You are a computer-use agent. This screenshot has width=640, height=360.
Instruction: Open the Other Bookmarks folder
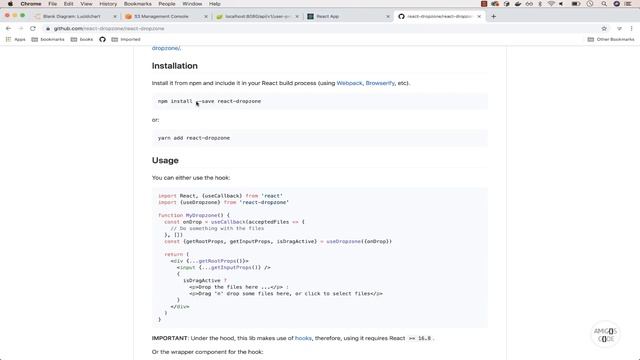pos(611,40)
